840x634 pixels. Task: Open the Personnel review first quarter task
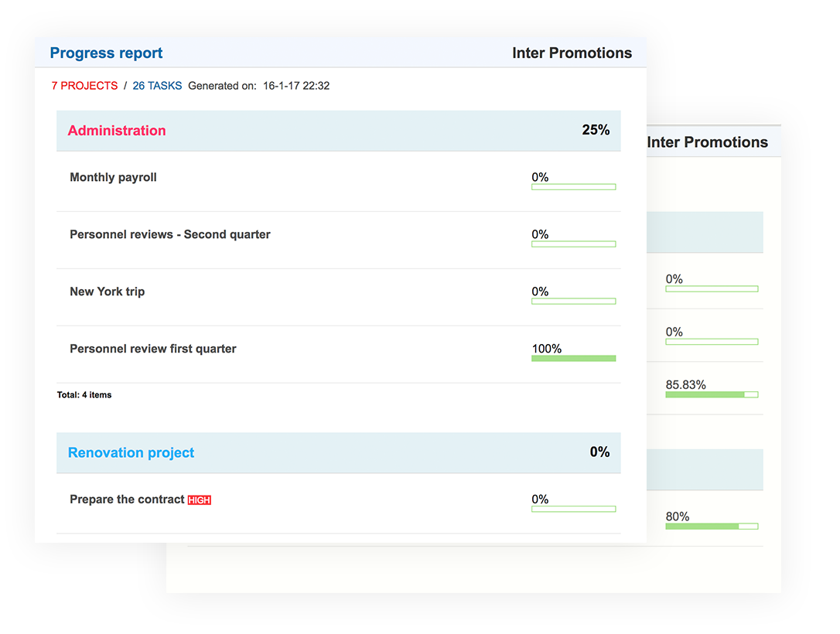pos(152,349)
